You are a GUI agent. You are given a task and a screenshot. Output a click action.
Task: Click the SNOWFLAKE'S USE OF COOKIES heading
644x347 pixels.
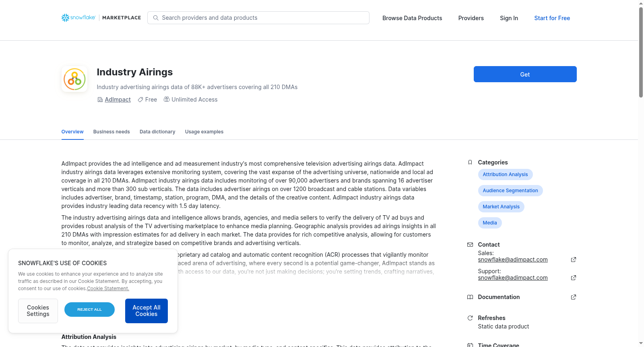(x=62, y=263)
